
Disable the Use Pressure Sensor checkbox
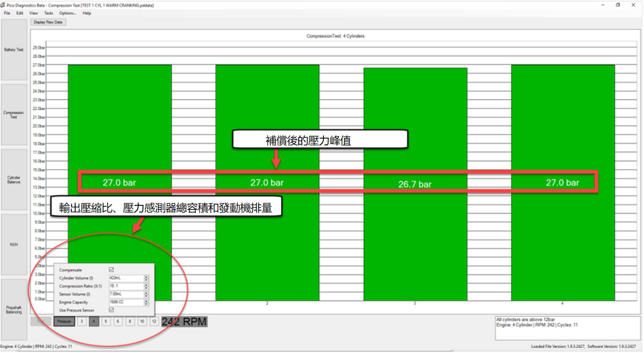(x=111, y=310)
